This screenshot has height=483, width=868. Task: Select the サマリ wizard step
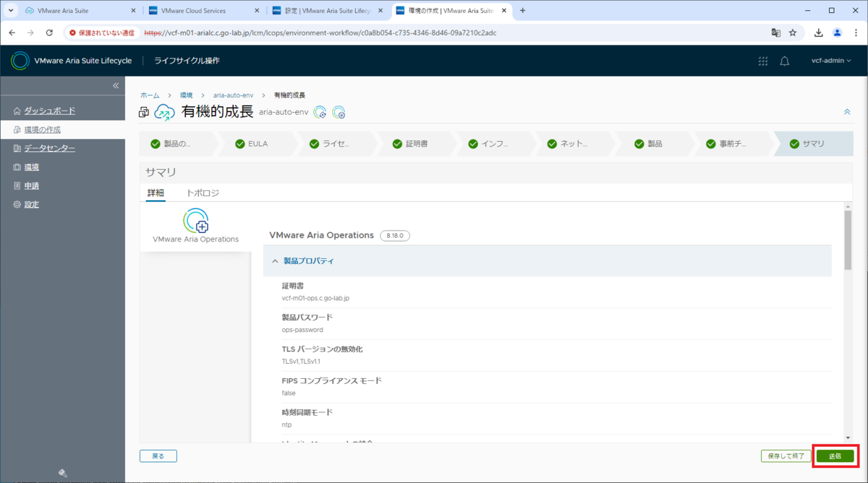tap(813, 144)
